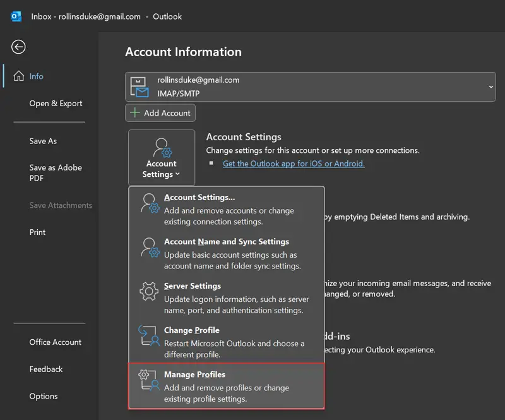
Task: Click the Info home icon
Action: [x=19, y=76]
